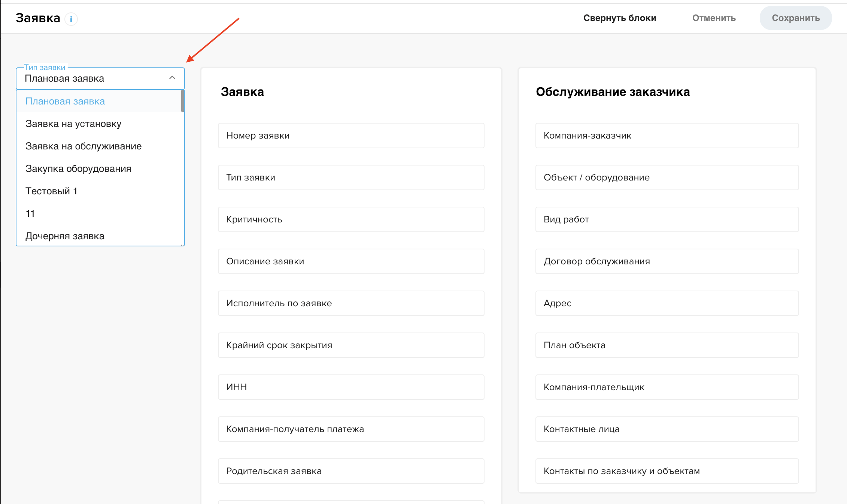Select Дочерняя заявка from dropdown

click(65, 236)
